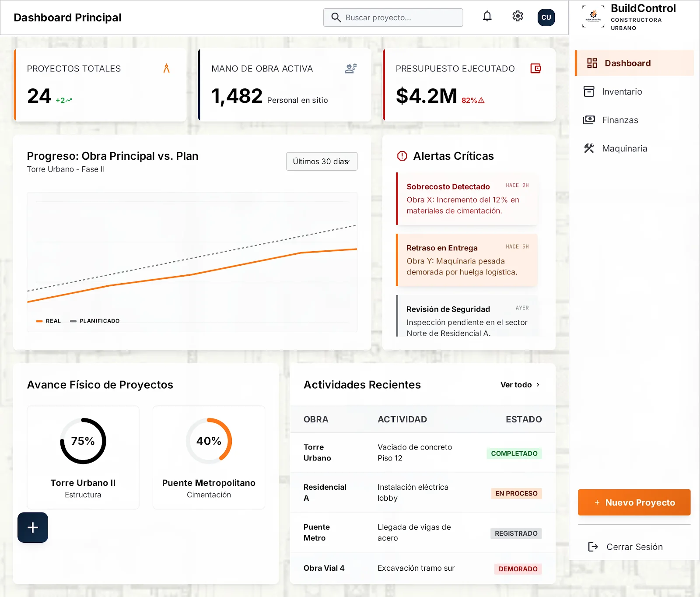Open the Últimos 30 días dropdown
This screenshot has width=700, height=597.
(x=322, y=162)
